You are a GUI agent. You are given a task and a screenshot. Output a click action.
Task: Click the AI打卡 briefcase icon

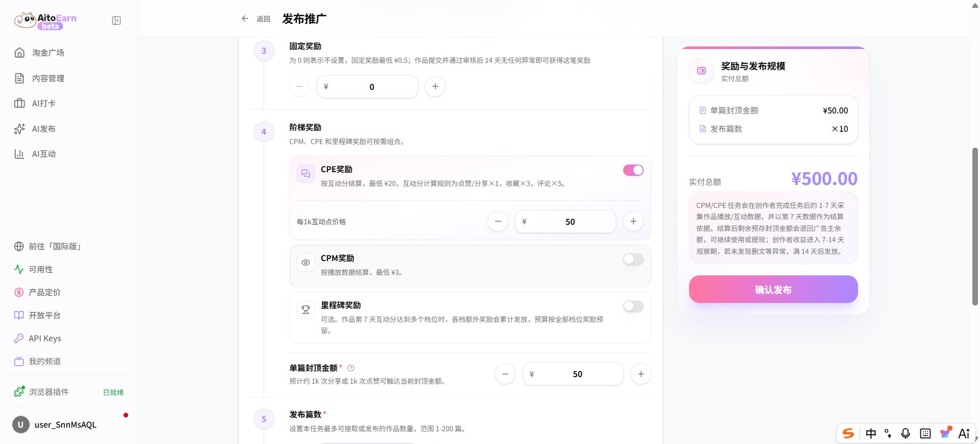[19, 103]
